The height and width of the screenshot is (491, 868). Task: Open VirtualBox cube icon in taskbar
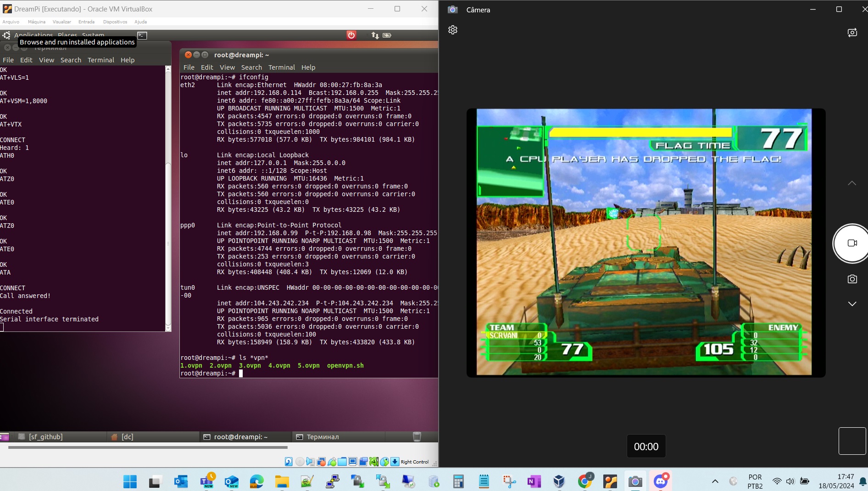click(559, 481)
